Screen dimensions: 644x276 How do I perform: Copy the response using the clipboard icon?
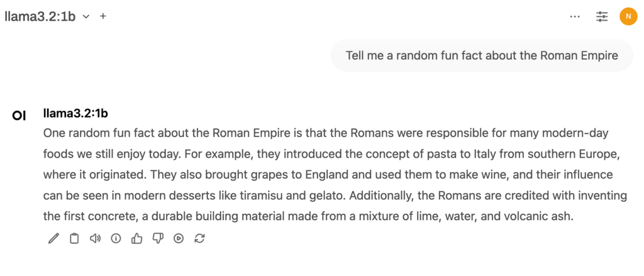click(x=74, y=238)
